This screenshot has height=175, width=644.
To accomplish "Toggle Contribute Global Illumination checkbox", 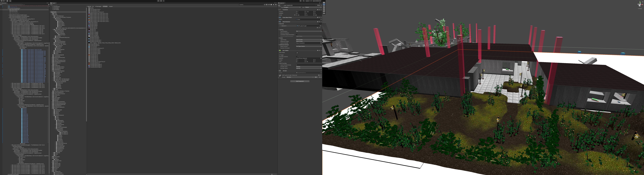I will click(297, 35).
